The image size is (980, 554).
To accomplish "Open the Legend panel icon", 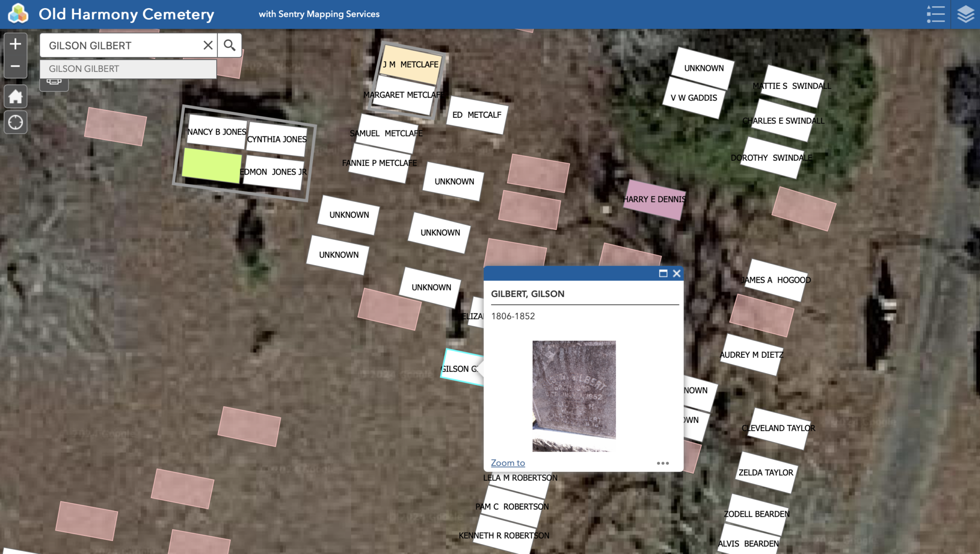I will [x=936, y=14].
